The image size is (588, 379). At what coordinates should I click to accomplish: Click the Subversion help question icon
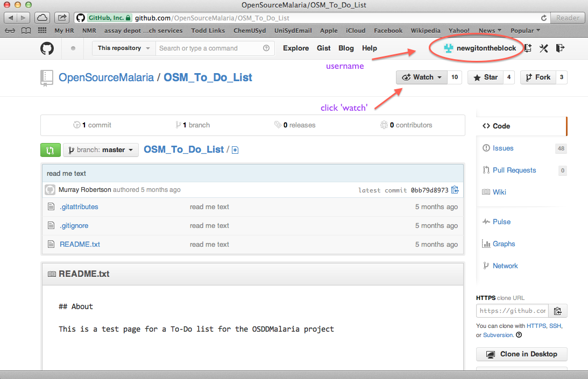pos(519,335)
